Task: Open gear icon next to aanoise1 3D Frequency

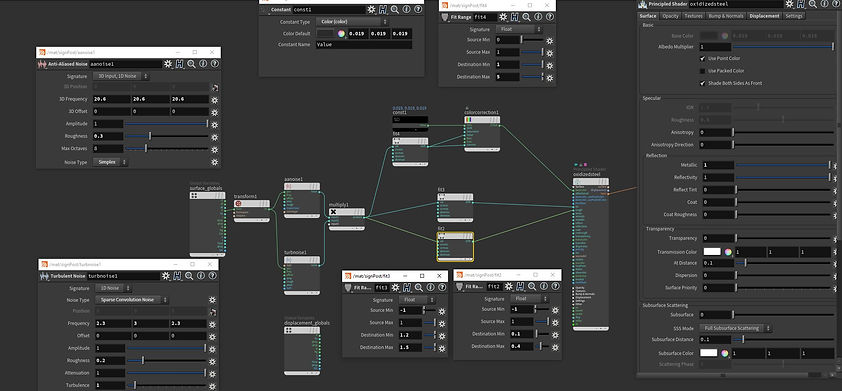Action: (x=215, y=99)
